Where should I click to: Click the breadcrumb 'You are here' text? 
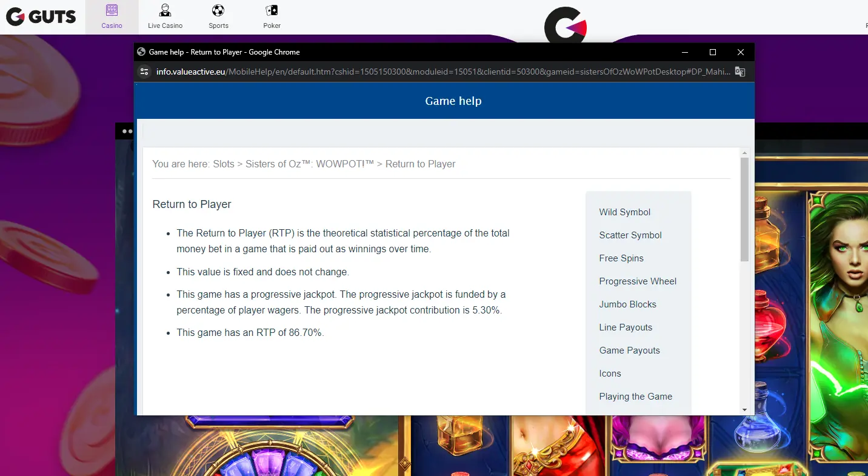click(x=180, y=164)
